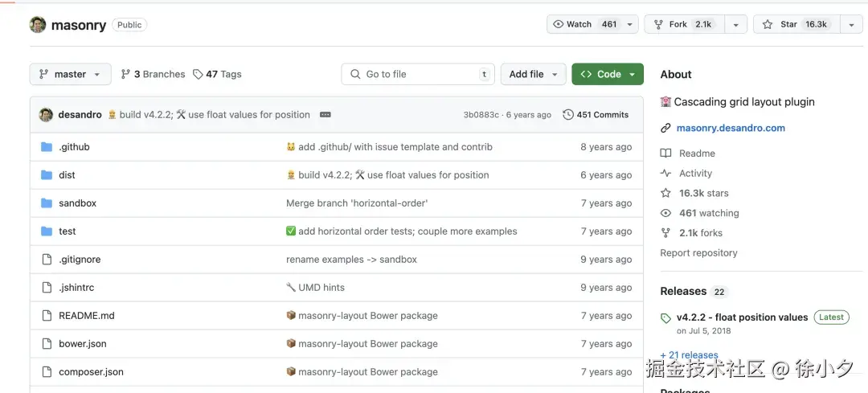Open commit 'add .github/ with issue template and contrib'
The image size is (868, 393).
click(x=389, y=147)
